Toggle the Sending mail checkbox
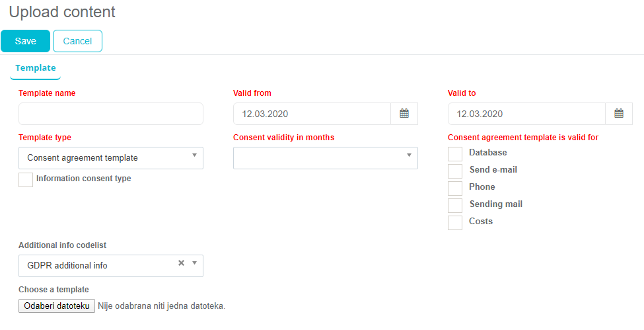644x330 pixels. [455, 205]
